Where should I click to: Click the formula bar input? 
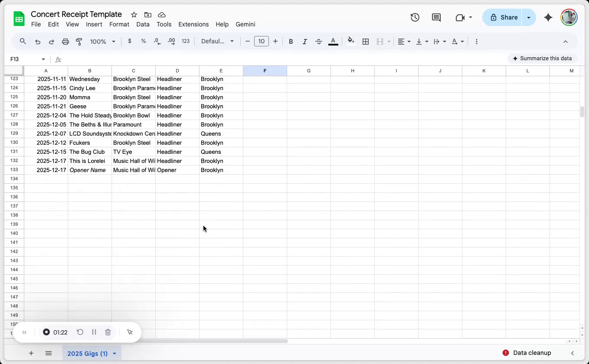click(x=284, y=59)
